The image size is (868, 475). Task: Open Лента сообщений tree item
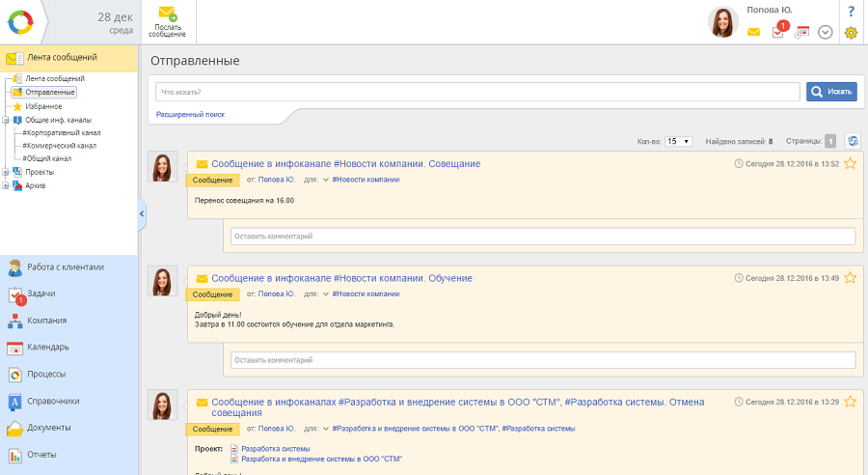(x=55, y=79)
